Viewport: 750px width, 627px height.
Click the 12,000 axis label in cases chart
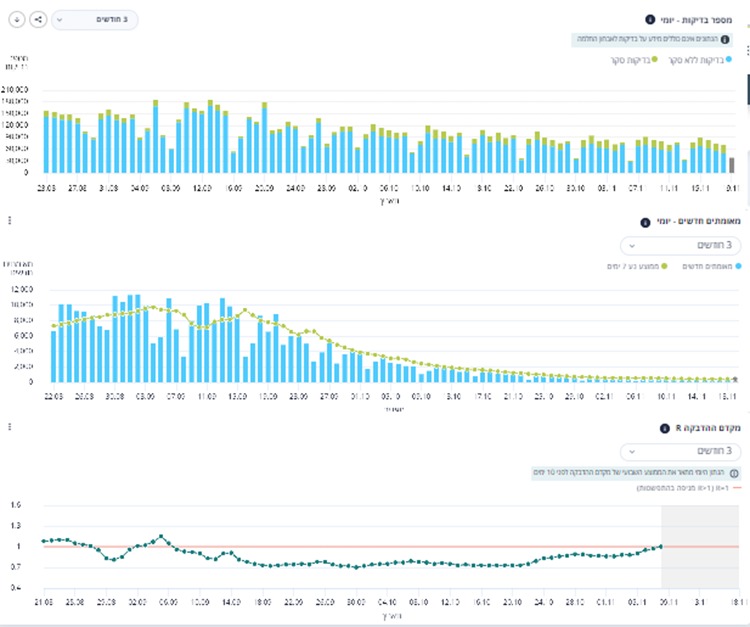coord(22,289)
